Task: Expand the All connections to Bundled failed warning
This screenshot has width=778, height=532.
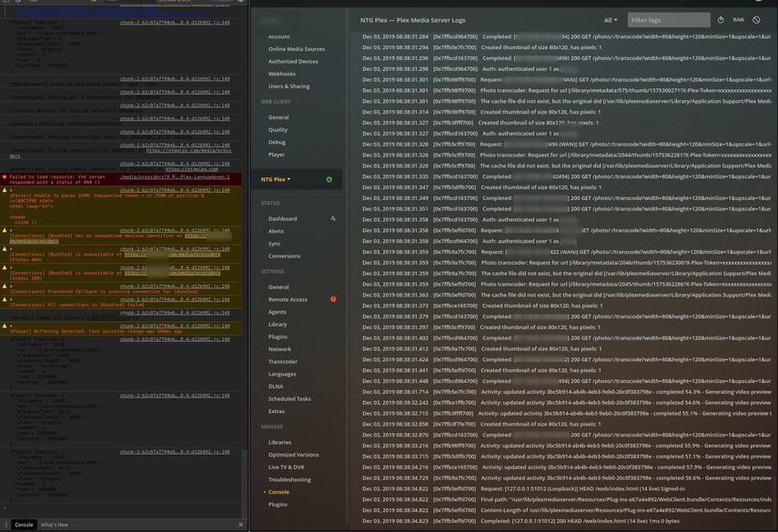Action: pos(10,299)
